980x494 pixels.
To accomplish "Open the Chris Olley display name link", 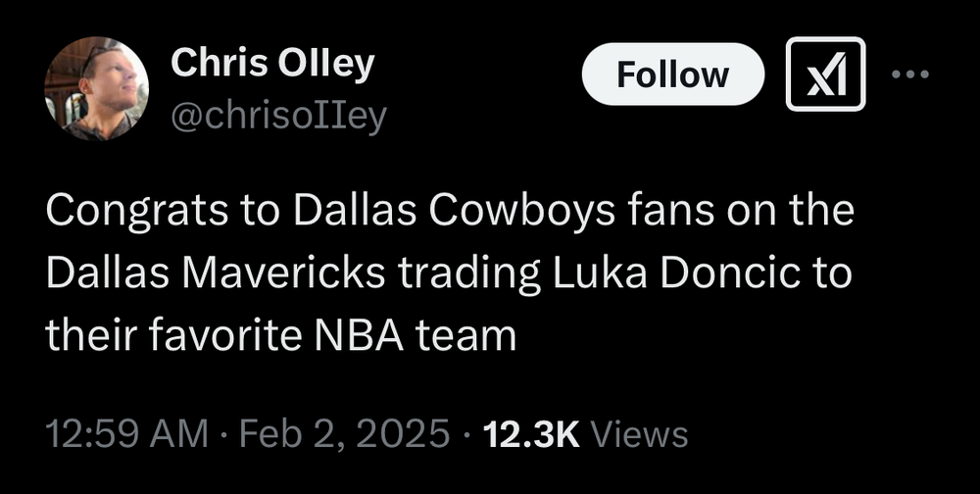I will [x=272, y=64].
